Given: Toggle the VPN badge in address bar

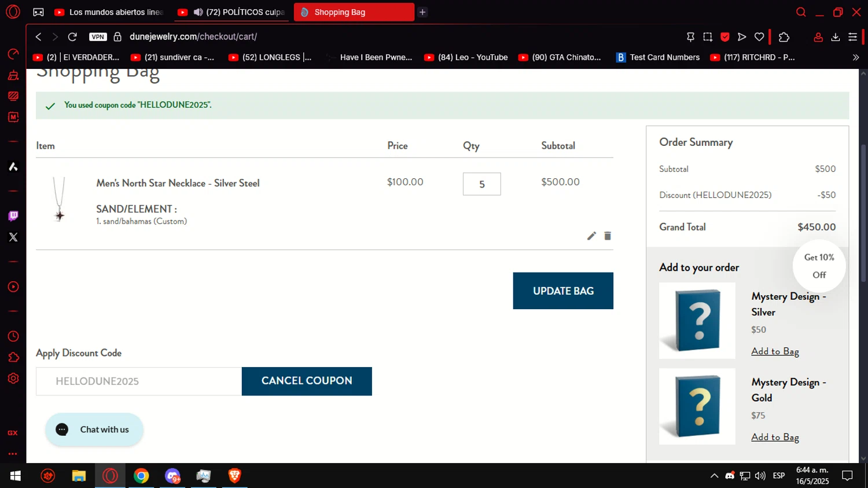Looking at the screenshot, I should click(98, 36).
